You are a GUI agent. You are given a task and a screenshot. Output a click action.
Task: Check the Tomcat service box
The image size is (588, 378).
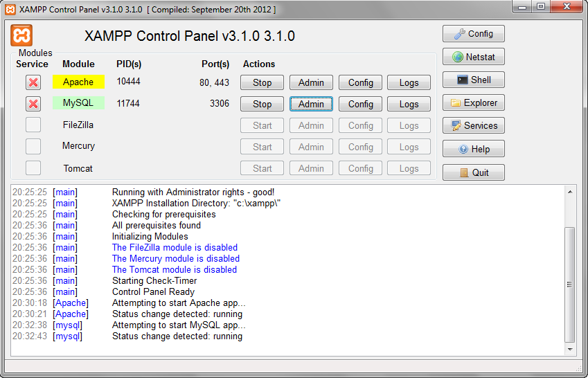point(33,168)
